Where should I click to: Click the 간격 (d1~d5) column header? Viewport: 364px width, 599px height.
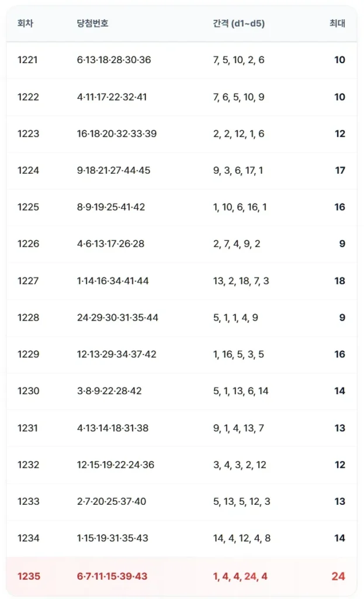(238, 23)
